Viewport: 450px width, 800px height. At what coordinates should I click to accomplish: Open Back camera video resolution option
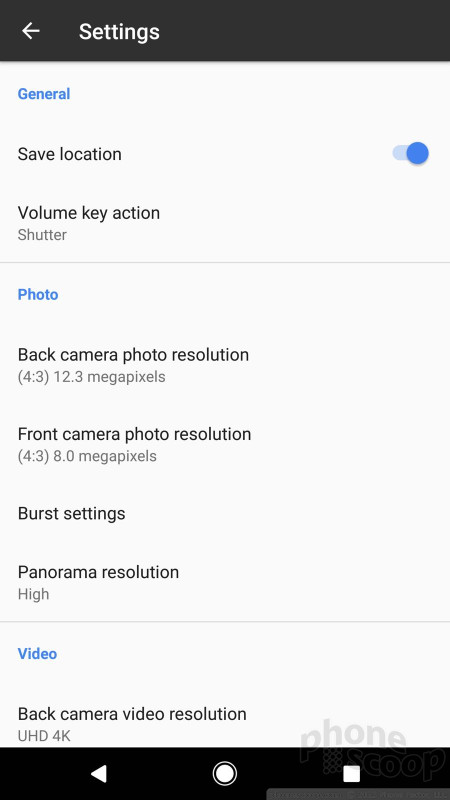(225, 723)
